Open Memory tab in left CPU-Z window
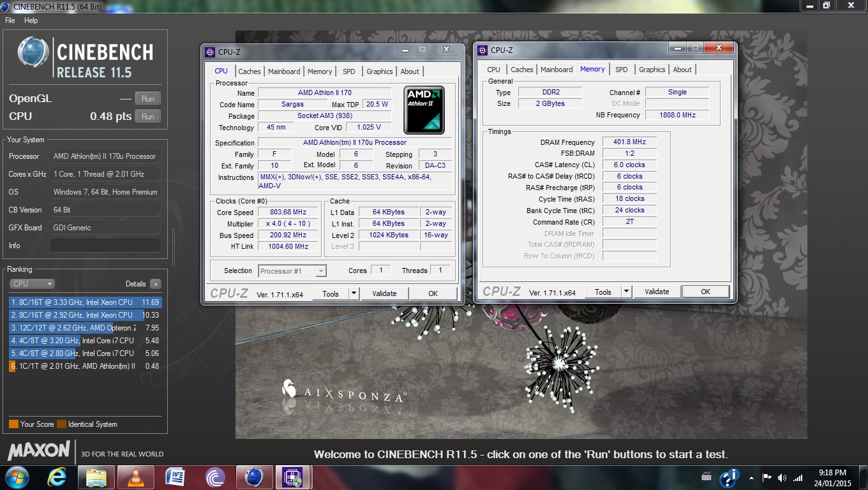Viewport: 868px width, 490px height. pyautogui.click(x=320, y=71)
